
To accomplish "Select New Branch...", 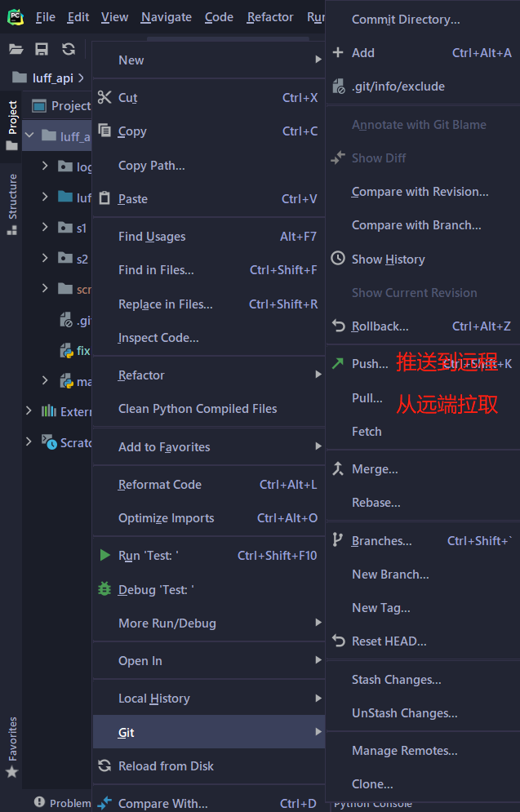I will click(423, 575).
